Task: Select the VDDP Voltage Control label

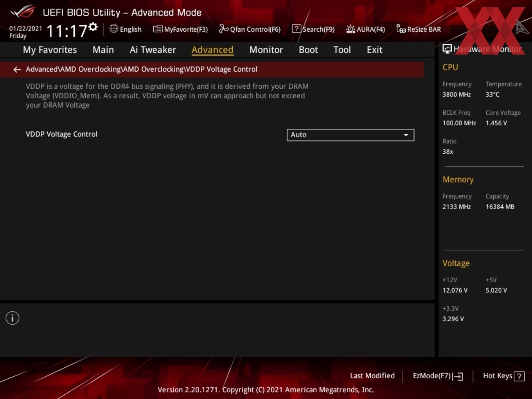Action: point(61,134)
